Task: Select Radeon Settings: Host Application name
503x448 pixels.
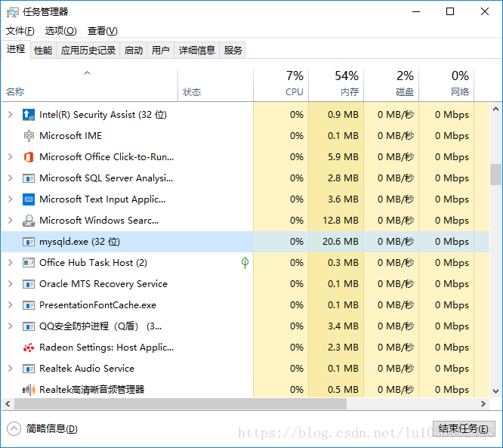Action: click(x=106, y=348)
